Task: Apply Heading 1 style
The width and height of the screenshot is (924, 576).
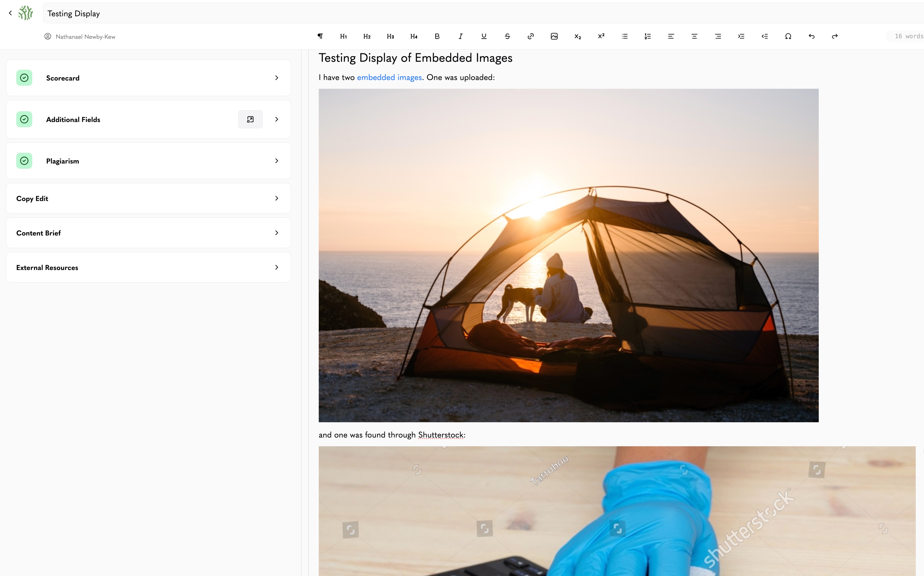Action: [343, 36]
